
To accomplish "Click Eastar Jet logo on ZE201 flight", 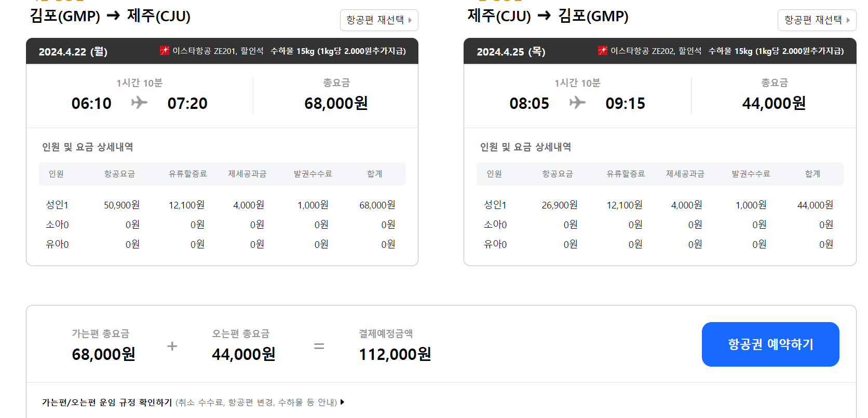I will [165, 50].
